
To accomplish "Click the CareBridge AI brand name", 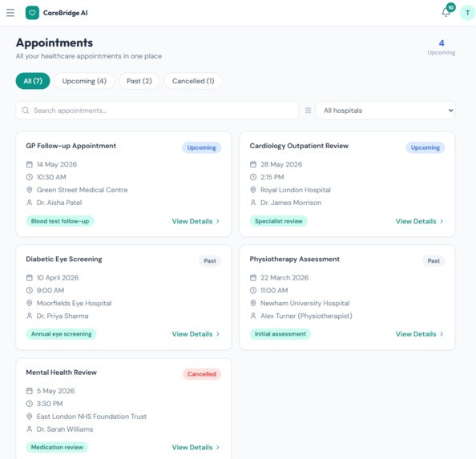I will (65, 13).
